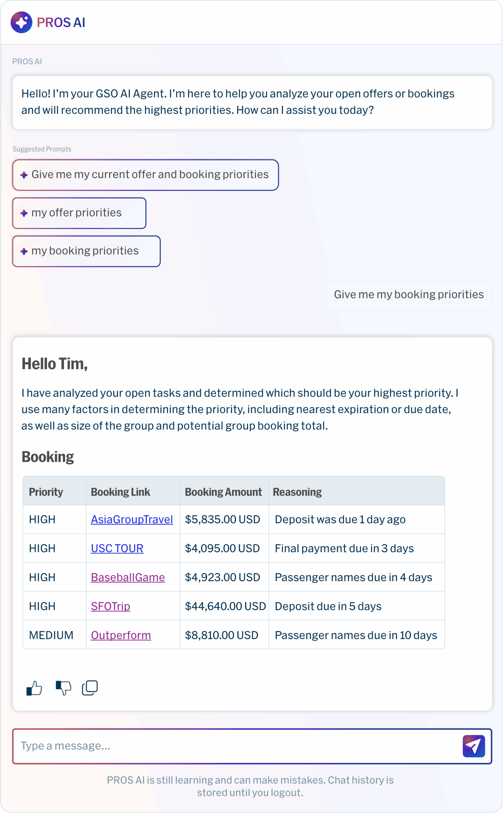Image resolution: width=504 pixels, height=813 pixels.
Task: Select 'Give me my current offer and booking priorities' prompt
Action: (x=150, y=175)
